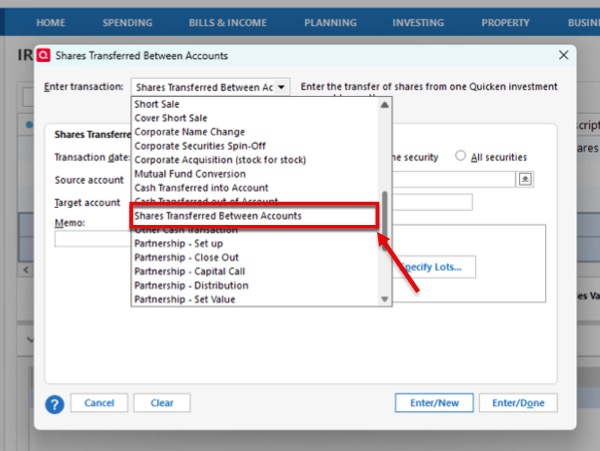Click the Enter/Done button

tap(518, 403)
